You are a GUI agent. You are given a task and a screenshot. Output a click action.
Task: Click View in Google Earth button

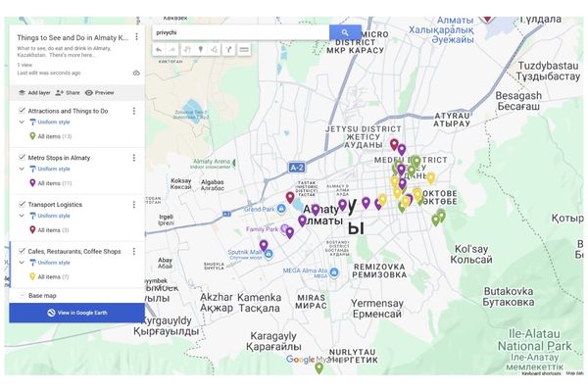76,313
